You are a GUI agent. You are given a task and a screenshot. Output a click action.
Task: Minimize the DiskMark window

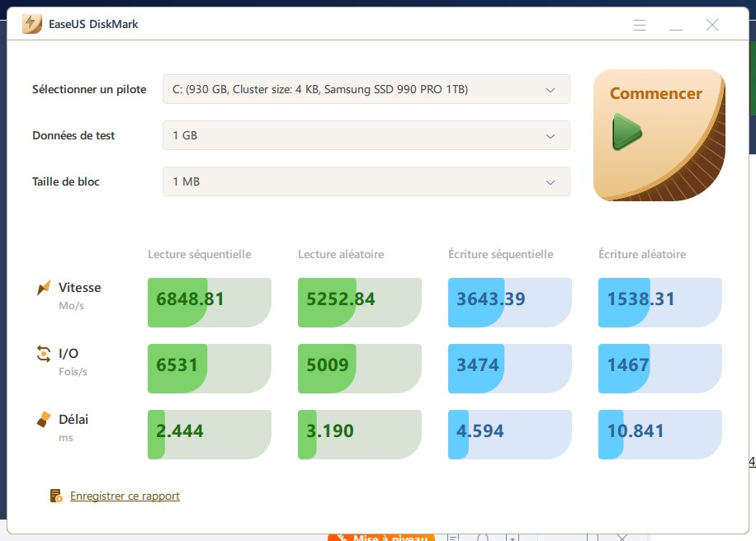point(676,25)
